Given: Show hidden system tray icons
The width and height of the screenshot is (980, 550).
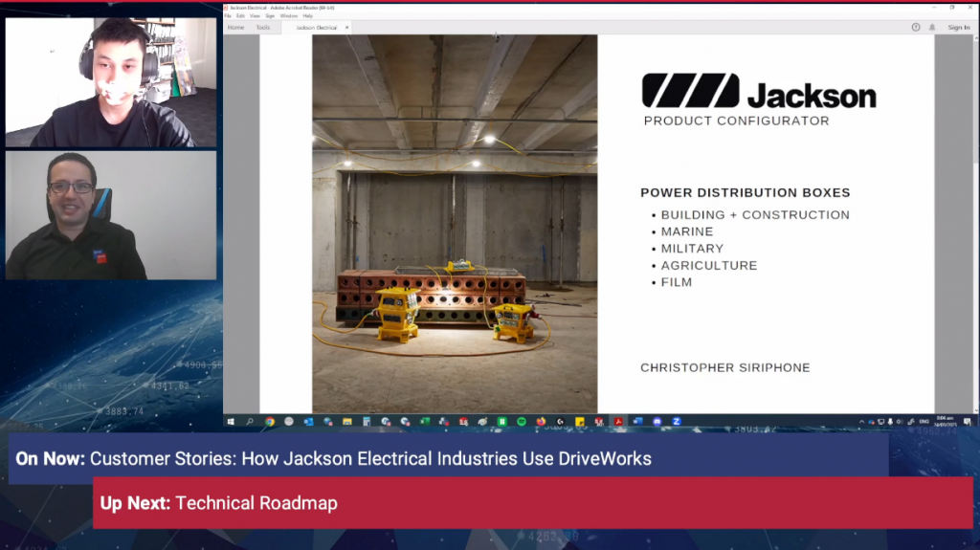Looking at the screenshot, I should click(862, 422).
